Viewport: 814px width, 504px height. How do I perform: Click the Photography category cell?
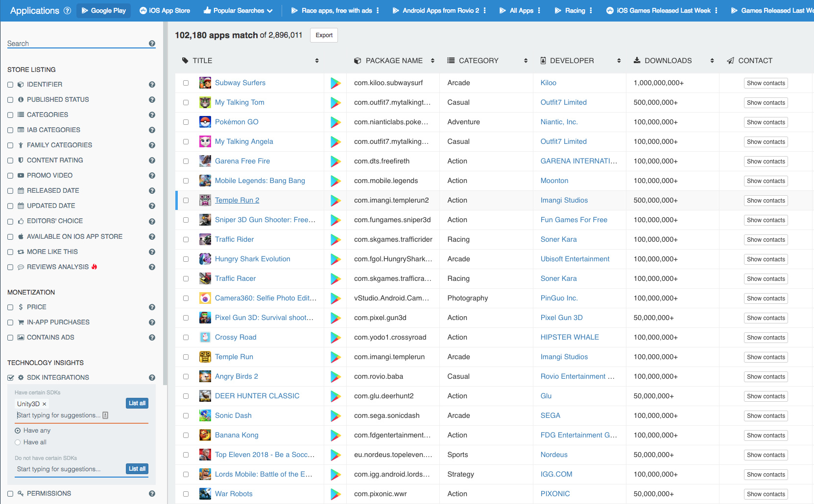click(x=468, y=298)
